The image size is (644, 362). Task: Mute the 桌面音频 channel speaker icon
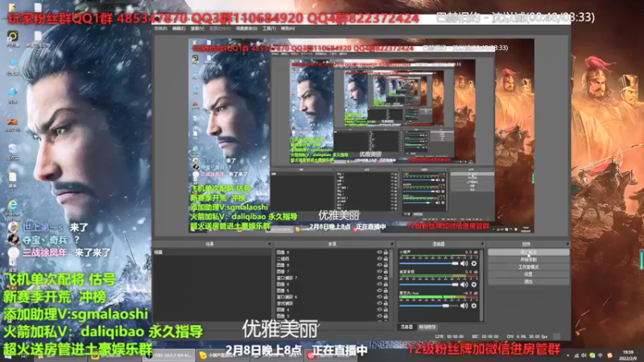[x=464, y=285]
